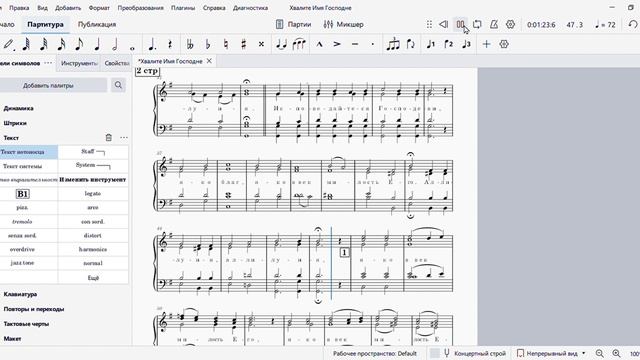640x360 pixels.
Task: Flip stem direction
Action: point(411,44)
